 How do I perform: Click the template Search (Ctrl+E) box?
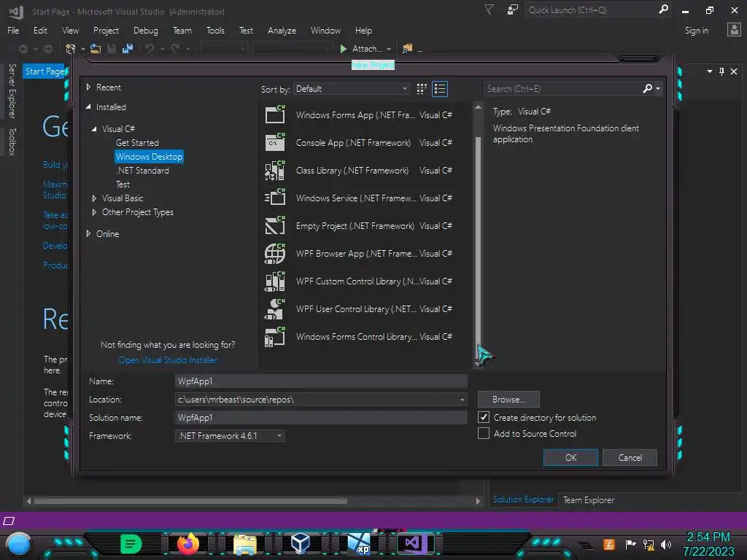click(x=563, y=88)
